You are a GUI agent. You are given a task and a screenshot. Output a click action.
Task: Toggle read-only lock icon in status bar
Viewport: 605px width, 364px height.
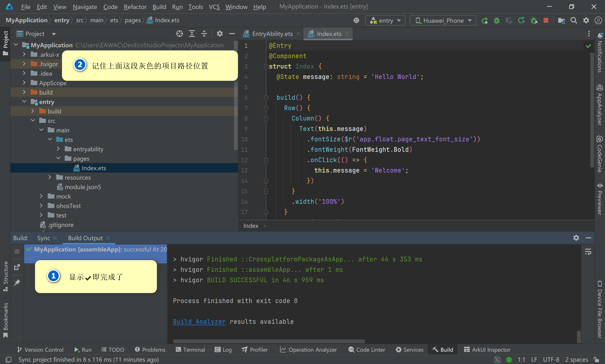596,359
